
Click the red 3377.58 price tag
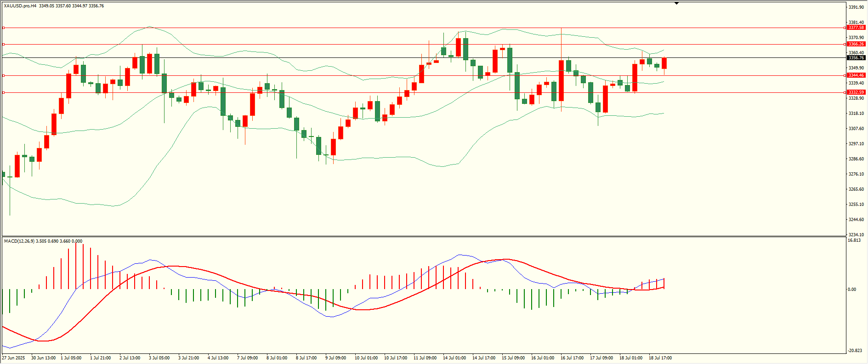point(856,28)
